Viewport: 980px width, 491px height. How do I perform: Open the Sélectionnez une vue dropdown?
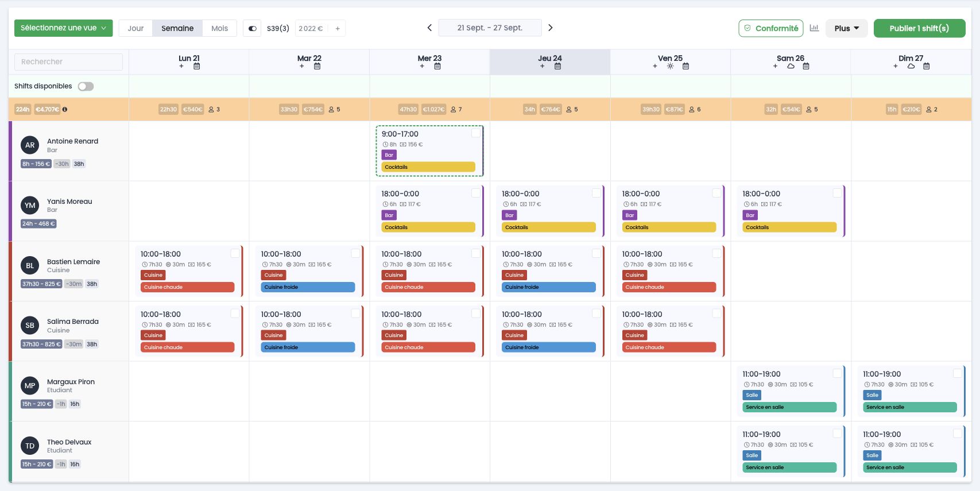click(63, 28)
